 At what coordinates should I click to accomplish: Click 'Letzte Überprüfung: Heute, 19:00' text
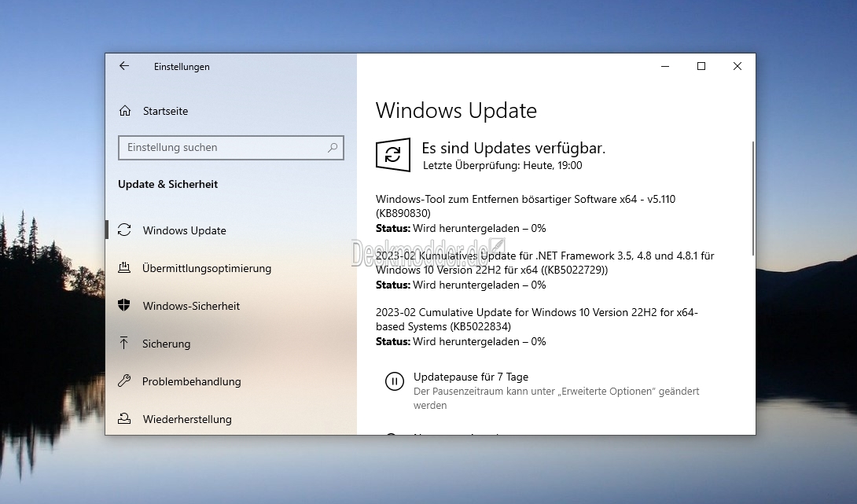(x=502, y=166)
